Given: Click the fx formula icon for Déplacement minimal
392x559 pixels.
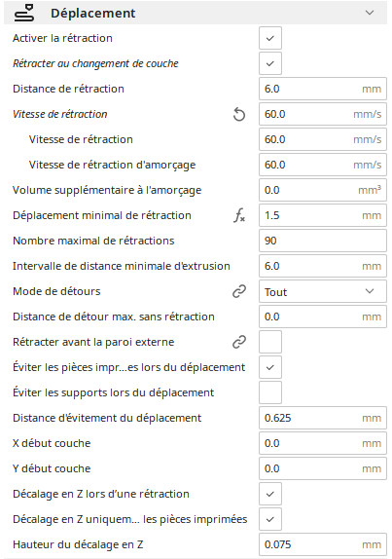Looking at the screenshot, I should click(x=239, y=215).
